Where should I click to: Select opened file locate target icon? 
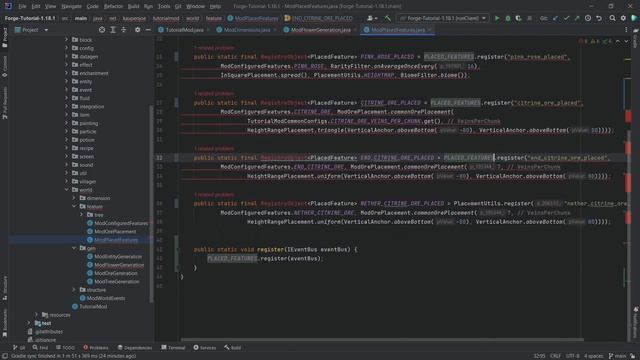[102, 30]
